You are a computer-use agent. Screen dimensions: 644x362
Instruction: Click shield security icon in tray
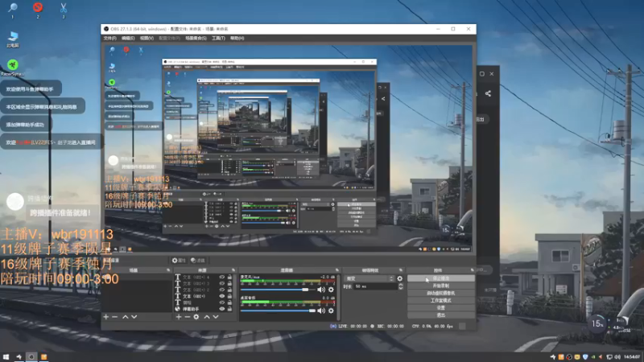[585, 357]
